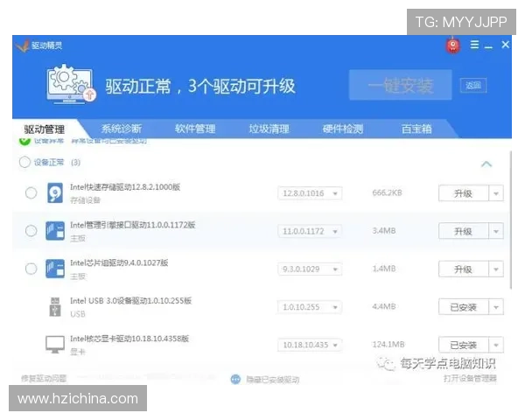This screenshot has height=420, width=525.
Task: Click 升级 for Intel管理引擎接口驱动
Action: [464, 231]
